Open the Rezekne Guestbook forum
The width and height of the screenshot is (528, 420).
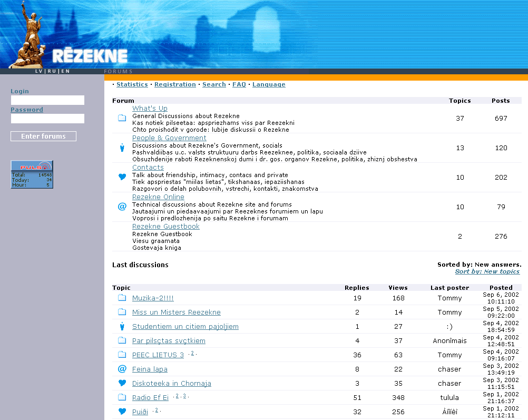click(x=165, y=226)
